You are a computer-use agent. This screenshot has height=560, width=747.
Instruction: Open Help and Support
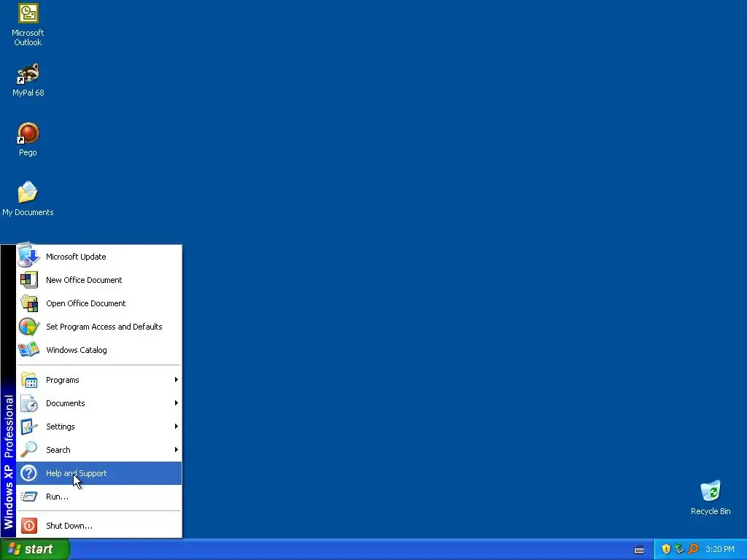point(99,472)
